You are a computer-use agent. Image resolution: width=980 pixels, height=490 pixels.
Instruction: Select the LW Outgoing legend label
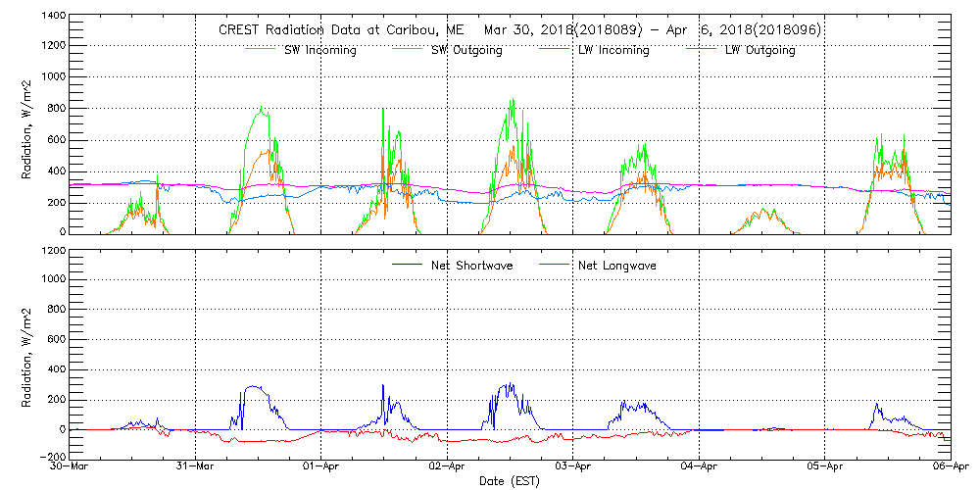(759, 50)
